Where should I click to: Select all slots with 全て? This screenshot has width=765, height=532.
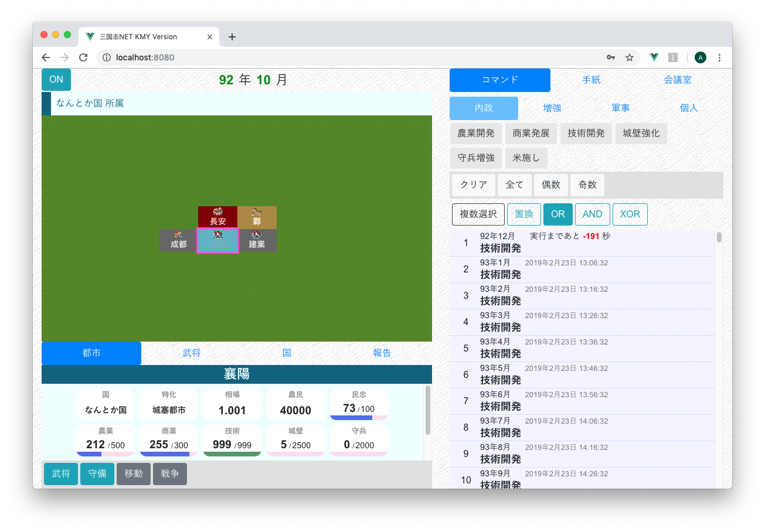515,185
